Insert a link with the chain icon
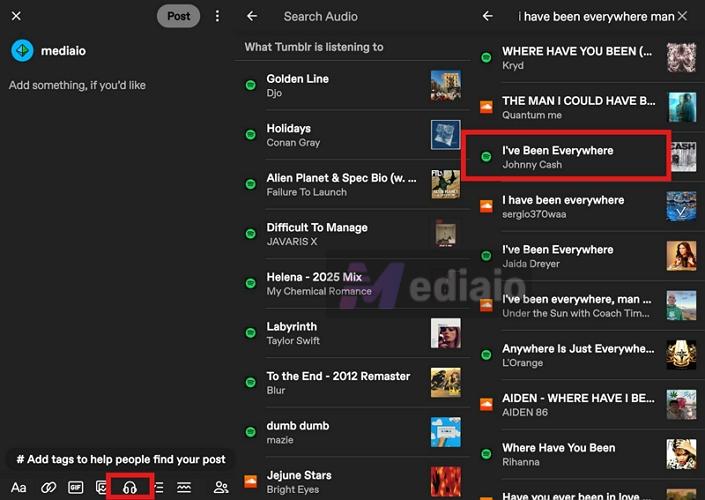The height and width of the screenshot is (500, 705). click(48, 487)
